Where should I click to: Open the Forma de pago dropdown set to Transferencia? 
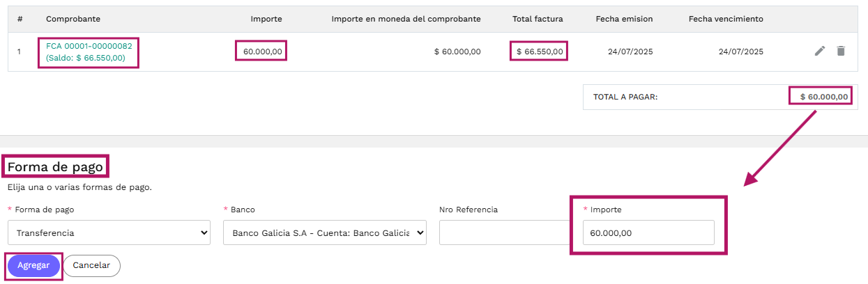click(109, 232)
